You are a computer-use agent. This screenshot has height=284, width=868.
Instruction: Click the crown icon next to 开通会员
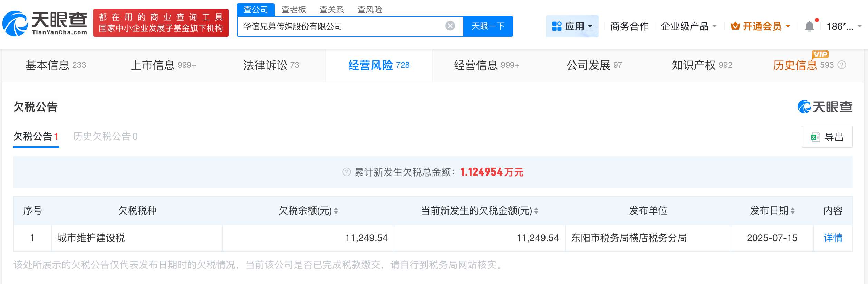[x=735, y=26]
